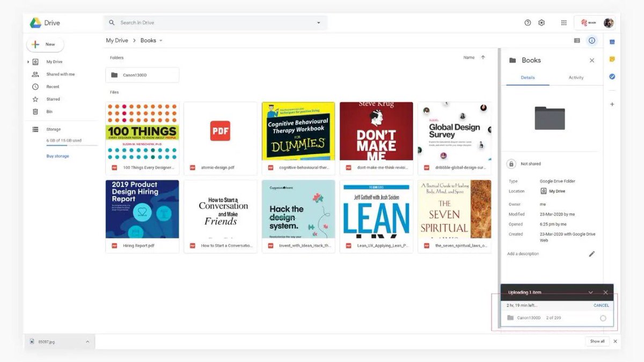Click the New button
The width and height of the screenshot is (644, 362).
[45, 45]
